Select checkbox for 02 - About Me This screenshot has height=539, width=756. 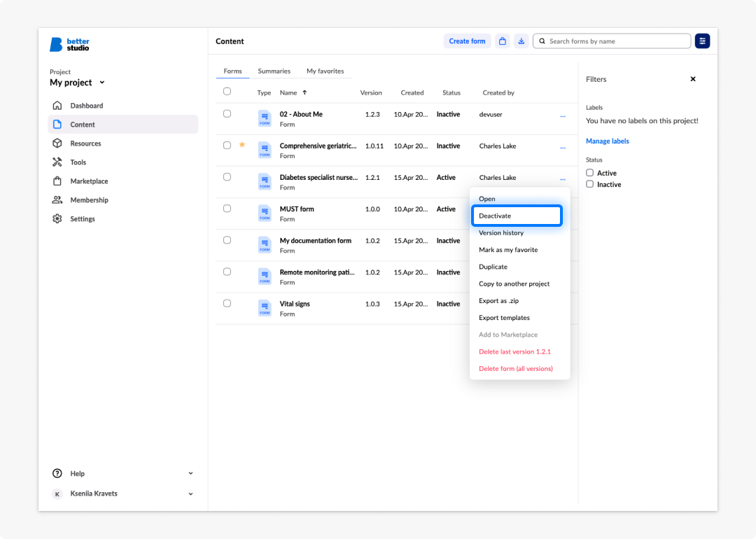pos(227,114)
